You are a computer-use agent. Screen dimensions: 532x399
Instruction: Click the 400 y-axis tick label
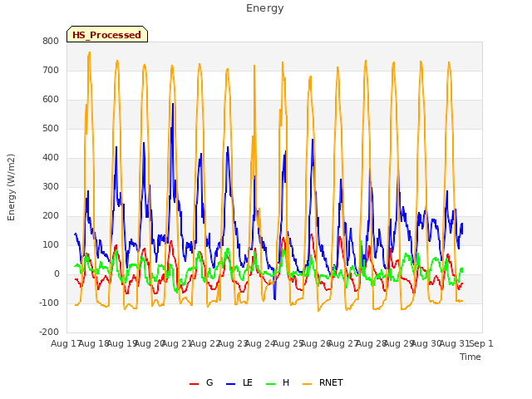51,157
